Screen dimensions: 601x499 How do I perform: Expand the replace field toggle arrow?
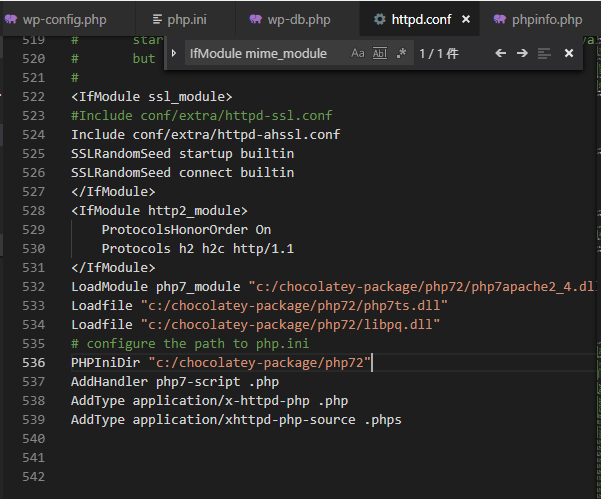[174, 53]
